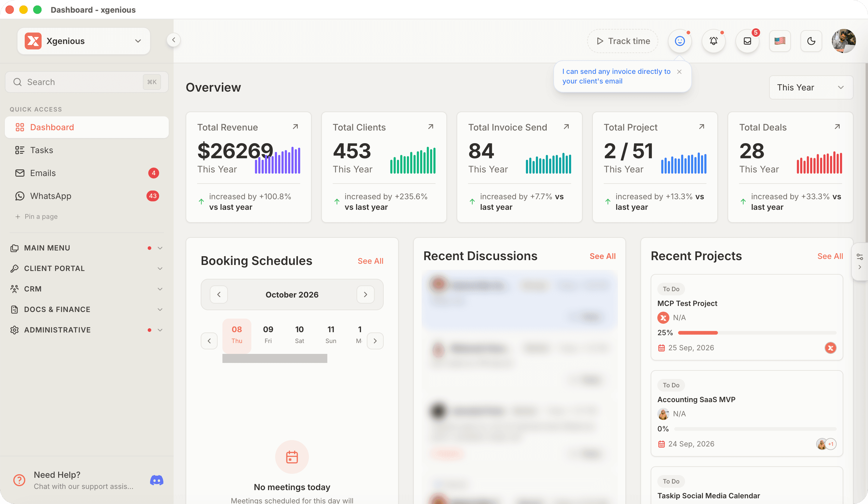Open WhatsApp page

tap(87, 196)
